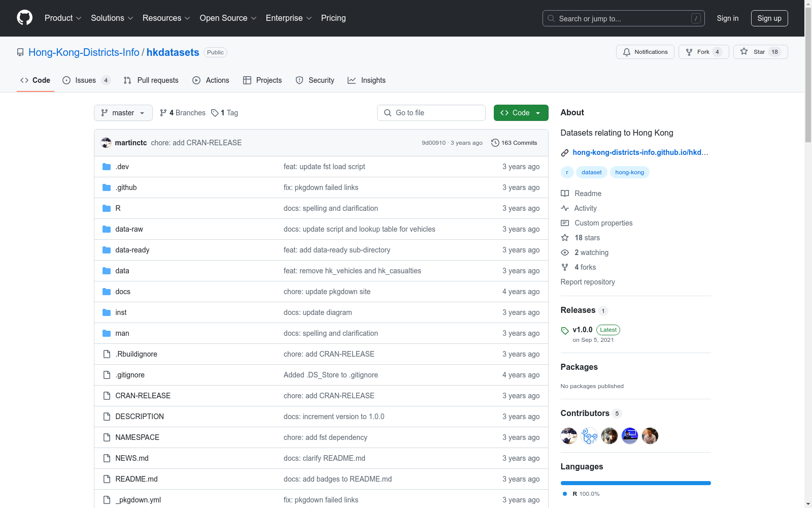Expand the Resources menu
812x508 pixels.
[166, 18]
